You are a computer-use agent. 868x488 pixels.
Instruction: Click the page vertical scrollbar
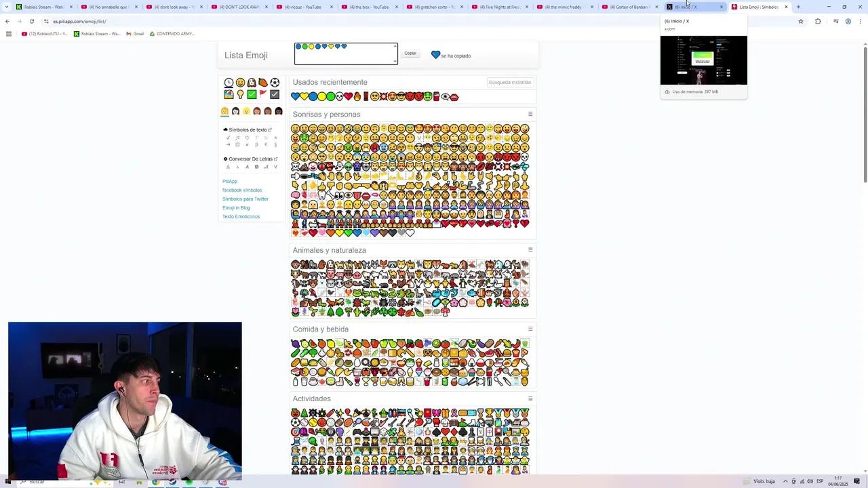[x=865, y=112]
